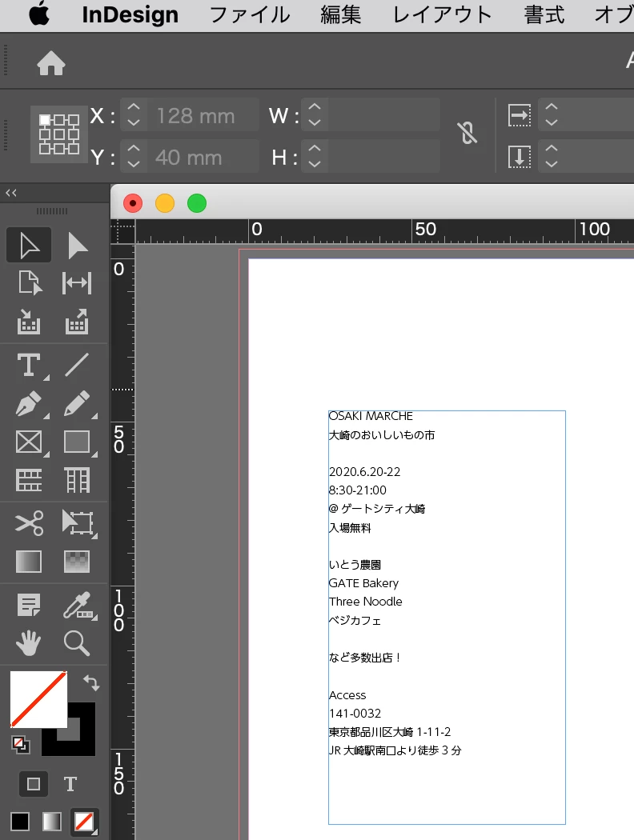Viewport: 634px width, 840px height.
Task: Select the Note tool
Action: [29, 606]
